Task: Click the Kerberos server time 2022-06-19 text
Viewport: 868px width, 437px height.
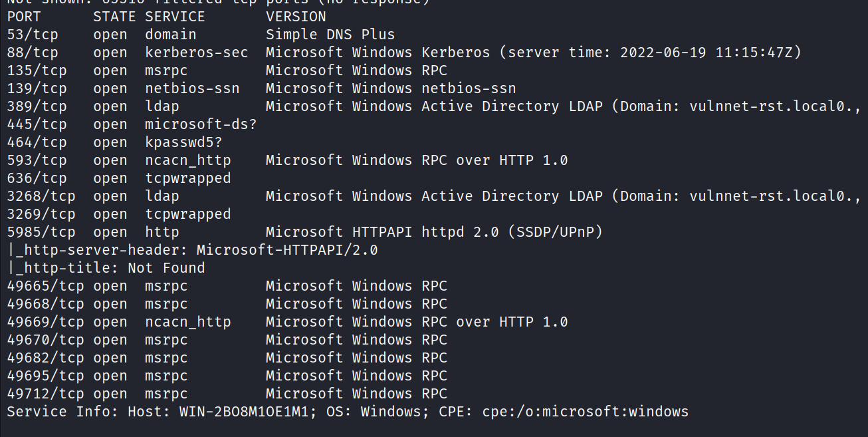Action: pyautogui.click(x=665, y=53)
